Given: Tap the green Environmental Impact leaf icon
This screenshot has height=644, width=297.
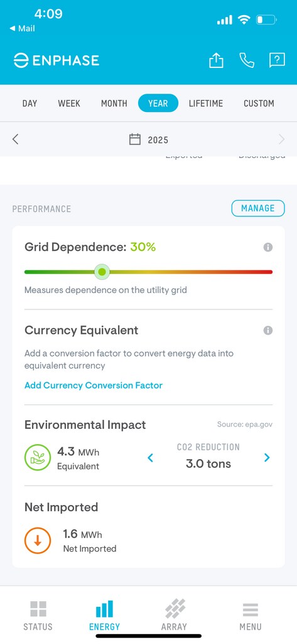Looking at the screenshot, I should tap(37, 458).
